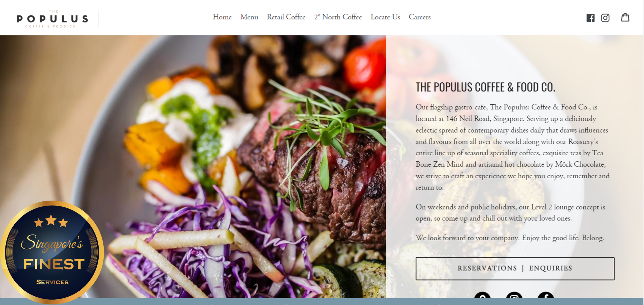The image size is (644, 305).
Task: Click the black circular location pin icon
Action: click(x=483, y=295)
